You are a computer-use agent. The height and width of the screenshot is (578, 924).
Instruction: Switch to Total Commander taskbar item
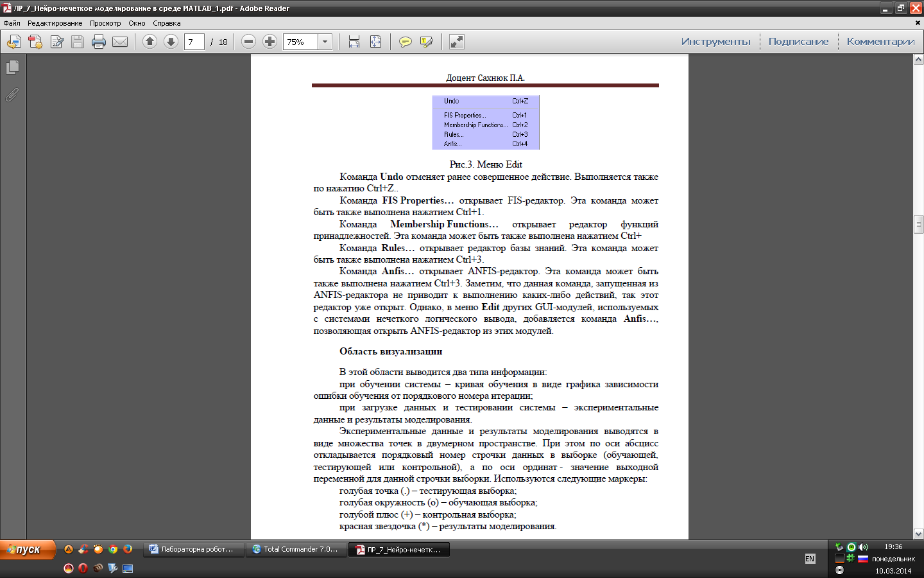click(296, 549)
